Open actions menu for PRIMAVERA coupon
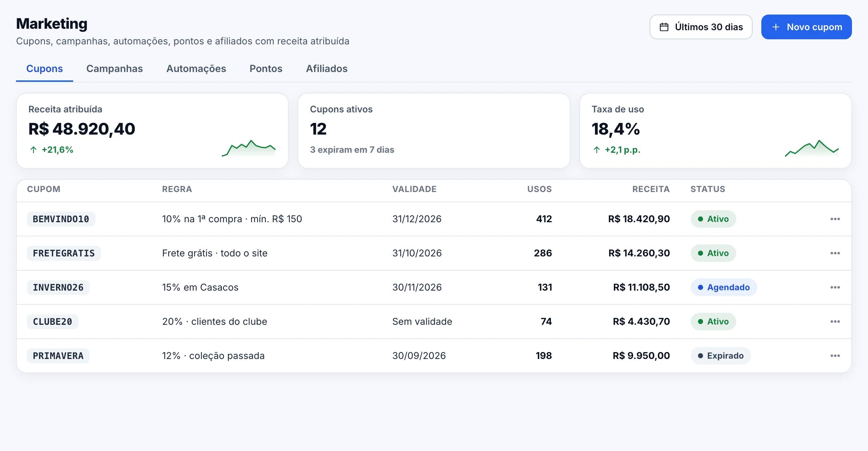868x451 pixels. coord(835,356)
